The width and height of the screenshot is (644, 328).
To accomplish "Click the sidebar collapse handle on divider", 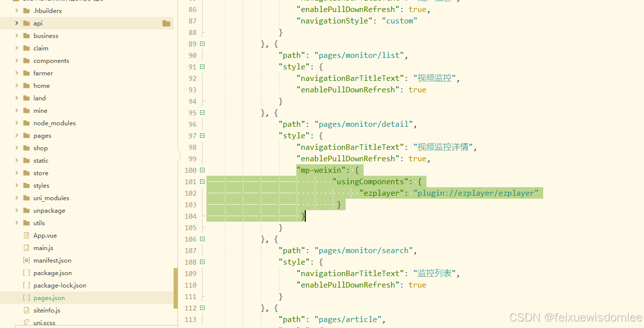I will click(179, 157).
